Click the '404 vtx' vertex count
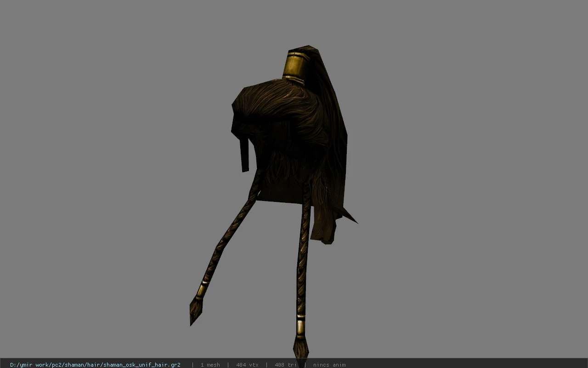Screen dimensions: 588x368 (247, 364)
